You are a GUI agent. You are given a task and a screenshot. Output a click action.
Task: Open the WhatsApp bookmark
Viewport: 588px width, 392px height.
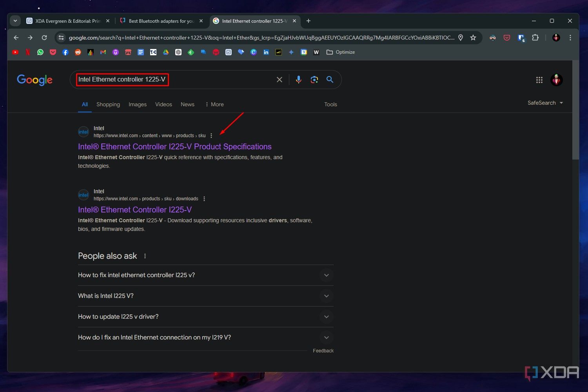pyautogui.click(x=40, y=52)
